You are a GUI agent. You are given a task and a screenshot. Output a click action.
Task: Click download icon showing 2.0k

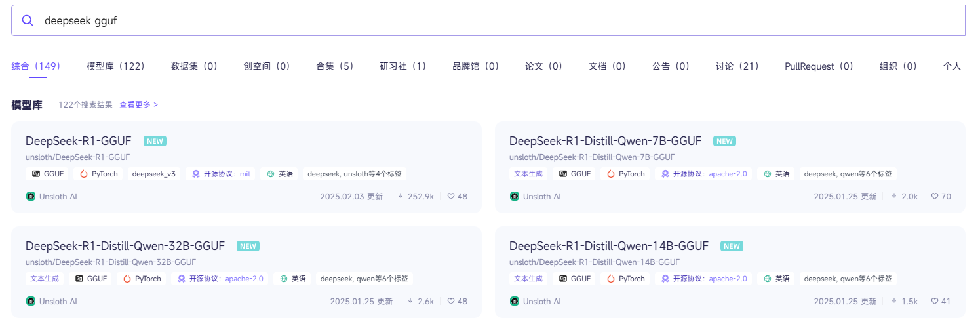pyautogui.click(x=894, y=196)
